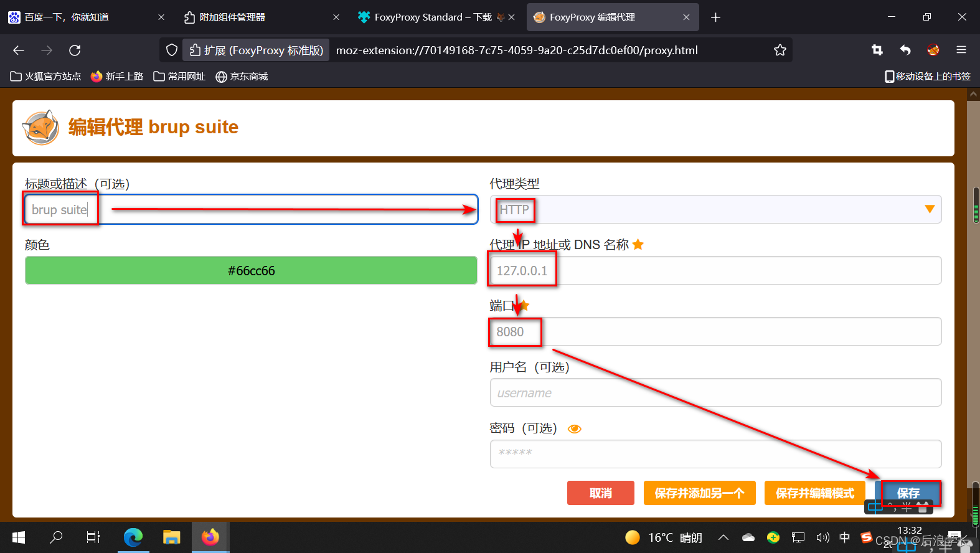Switch to the FoxyProxy Standard 下载 tab
This screenshot has width=980, height=553.
pos(433,17)
